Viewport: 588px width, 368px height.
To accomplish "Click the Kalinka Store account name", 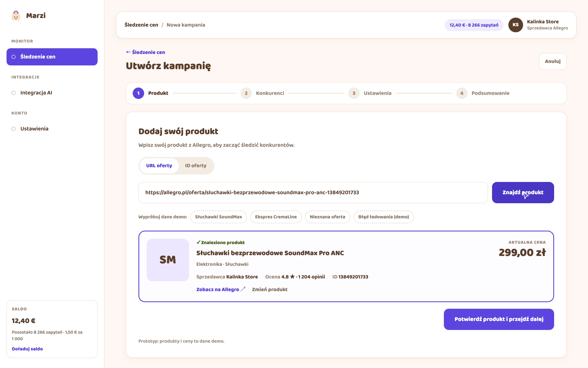I will tap(542, 22).
